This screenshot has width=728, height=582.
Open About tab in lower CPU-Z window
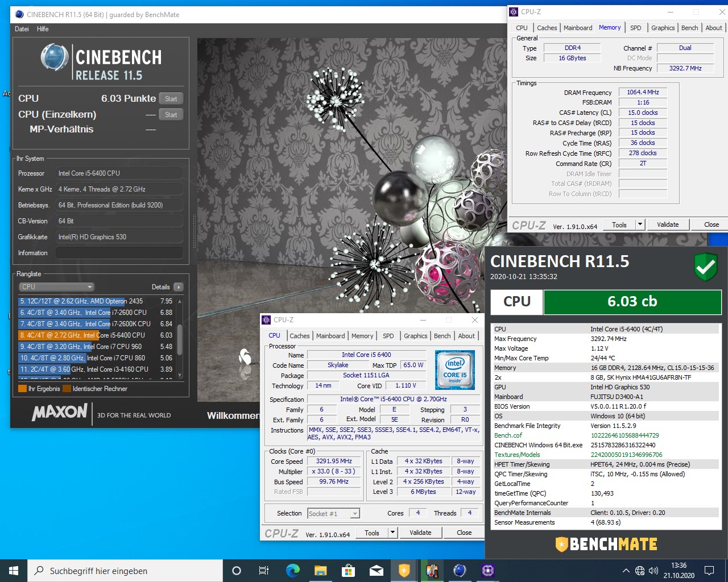click(466, 336)
